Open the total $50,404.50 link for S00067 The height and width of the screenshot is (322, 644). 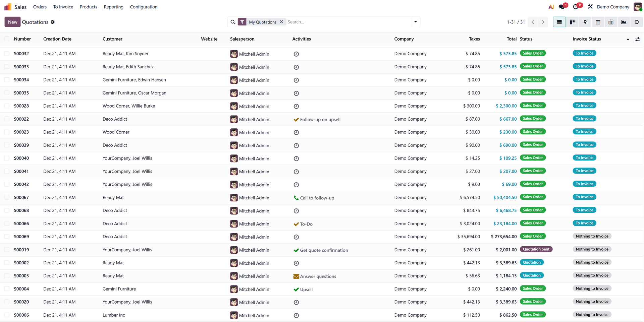coord(505,197)
